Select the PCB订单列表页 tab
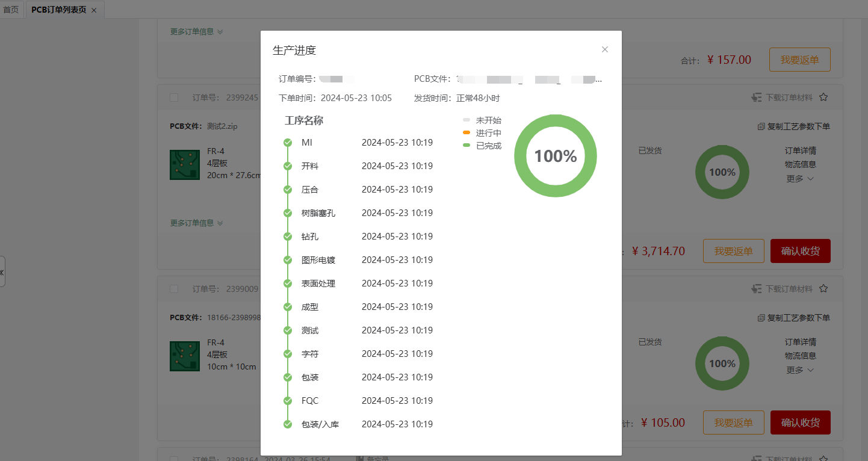The width and height of the screenshot is (868, 461). [x=58, y=10]
